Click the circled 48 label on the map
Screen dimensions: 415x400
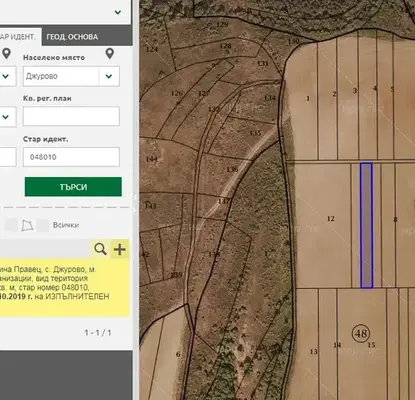point(361,333)
